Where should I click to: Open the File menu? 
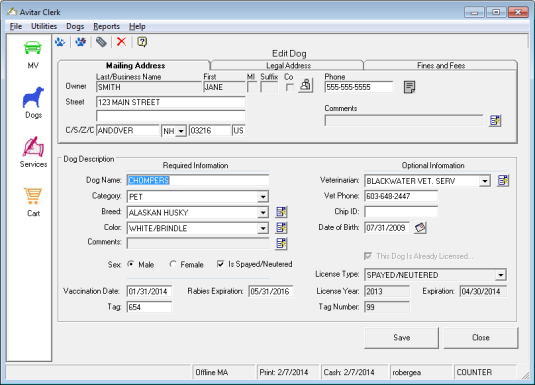coord(16,26)
